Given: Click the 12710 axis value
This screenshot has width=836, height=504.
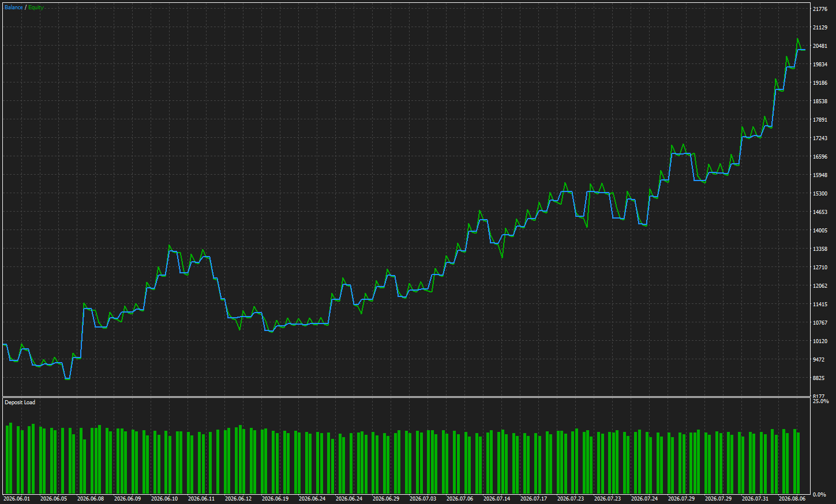Looking at the screenshot, I should pos(820,268).
